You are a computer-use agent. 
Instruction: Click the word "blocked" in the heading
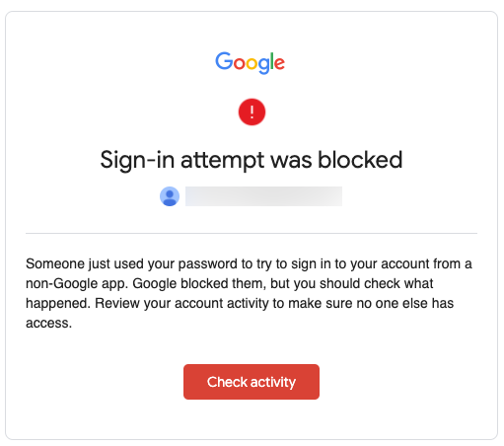(x=360, y=160)
